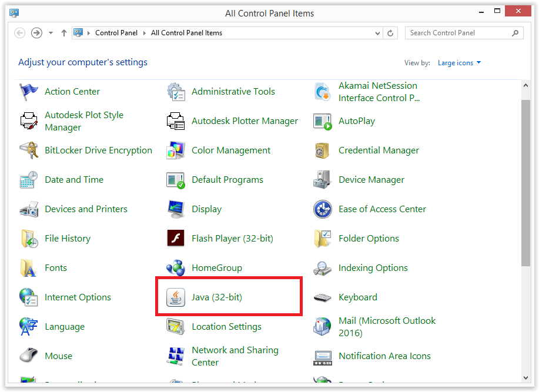Launch Autodesk Plotter Manager icon
The image size is (539, 392).
coord(176,121)
